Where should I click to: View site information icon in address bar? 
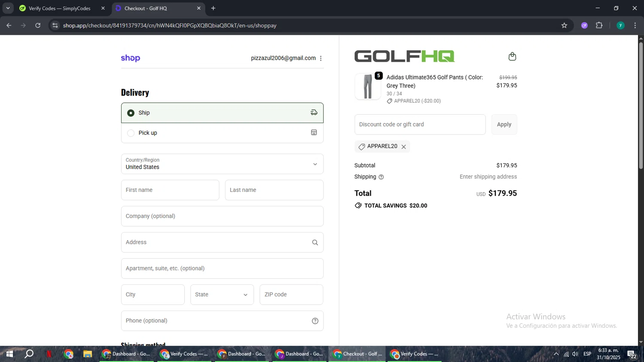click(x=55, y=25)
